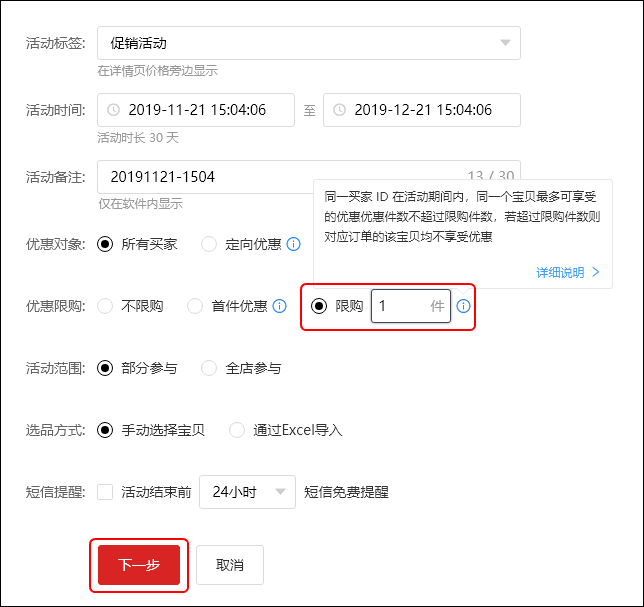Enable the 活动结束前 SMS reminder checkbox
This screenshot has width=644, height=607.
[x=105, y=492]
